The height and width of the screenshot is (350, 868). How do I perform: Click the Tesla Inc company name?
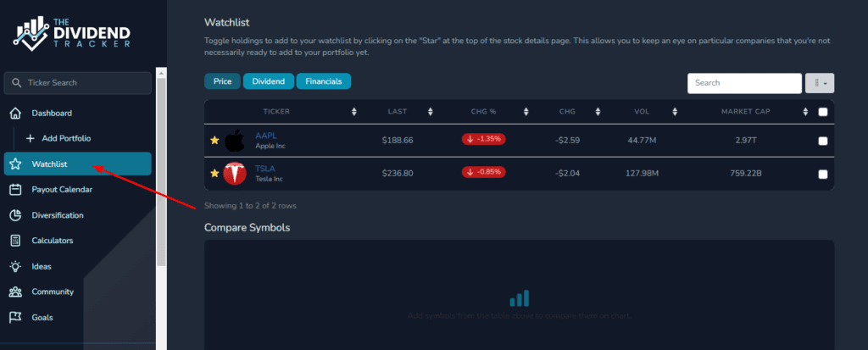[x=270, y=179]
